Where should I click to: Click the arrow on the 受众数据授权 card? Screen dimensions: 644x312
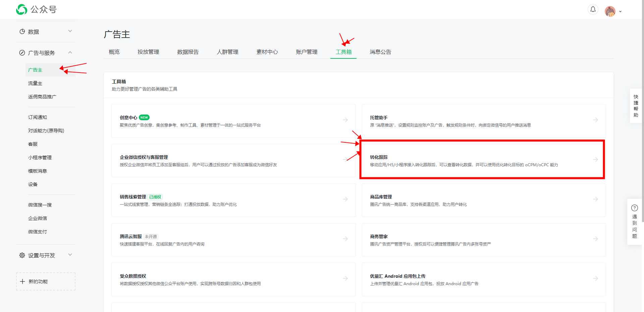pos(345,278)
